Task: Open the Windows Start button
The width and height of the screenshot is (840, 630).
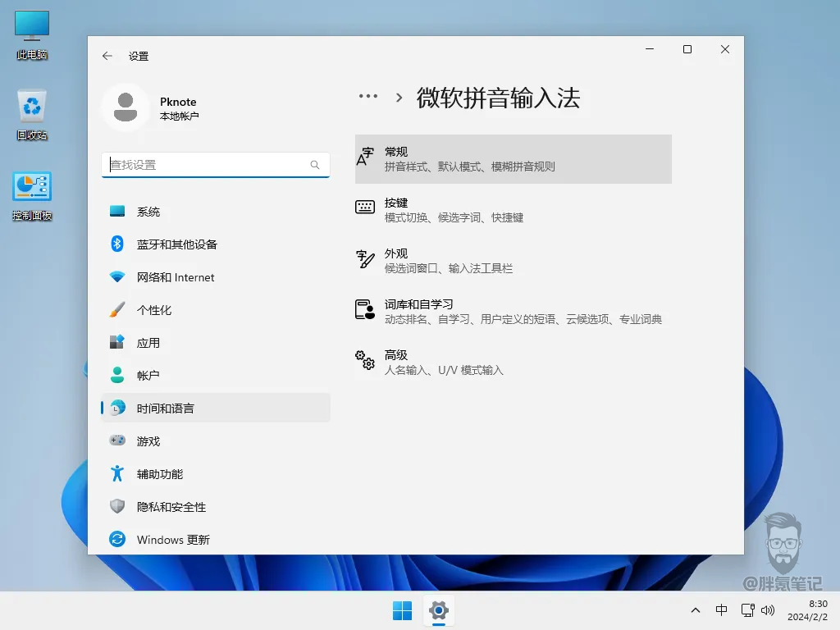Action: point(402,610)
